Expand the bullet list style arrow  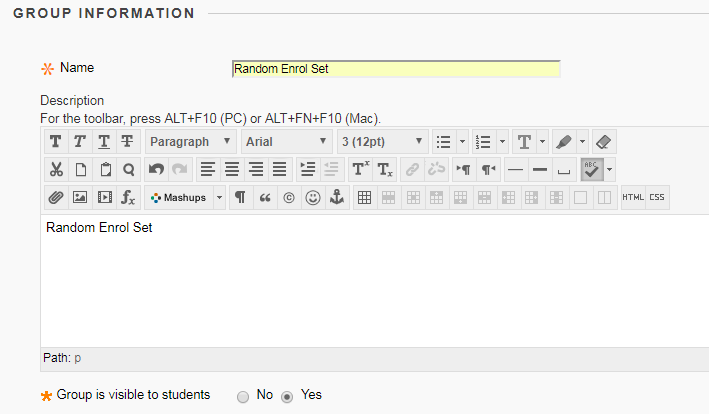click(462, 142)
